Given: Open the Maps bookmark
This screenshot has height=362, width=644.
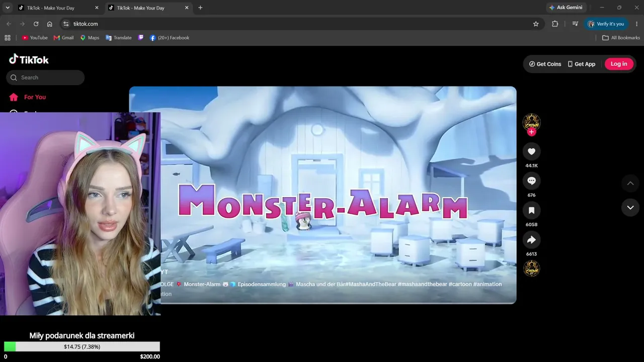Looking at the screenshot, I should point(90,38).
